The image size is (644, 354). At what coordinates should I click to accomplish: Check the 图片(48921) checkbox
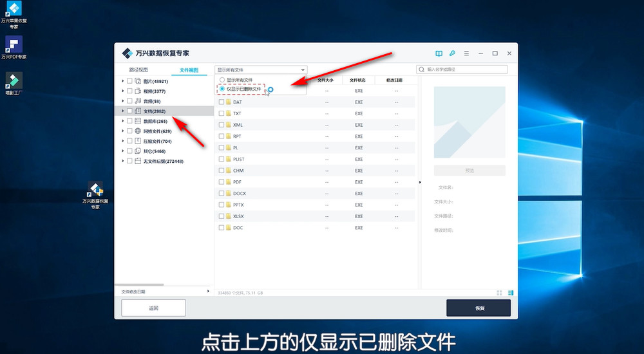pyautogui.click(x=129, y=81)
